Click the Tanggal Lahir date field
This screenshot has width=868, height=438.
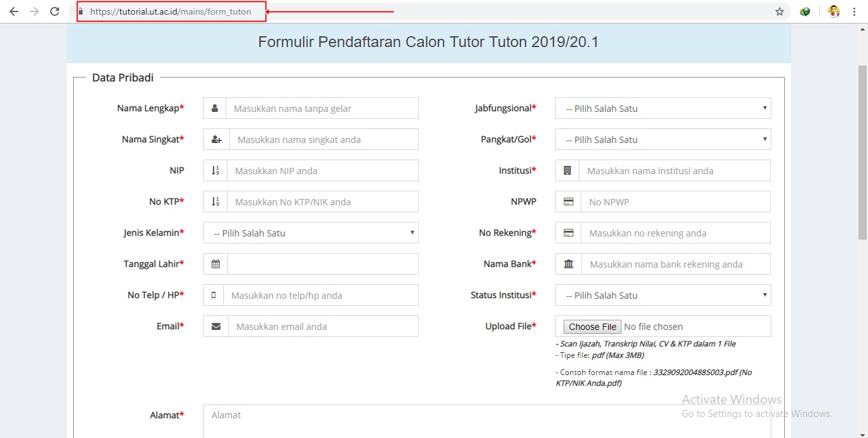click(323, 264)
